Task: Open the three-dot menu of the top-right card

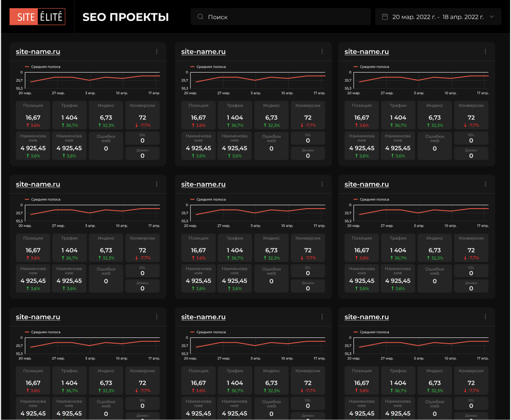Action: click(485, 52)
